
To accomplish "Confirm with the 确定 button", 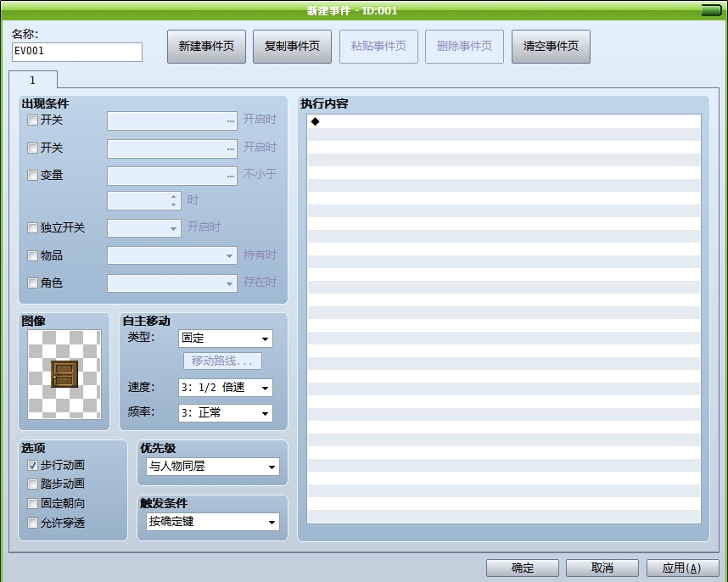I will click(x=523, y=568).
